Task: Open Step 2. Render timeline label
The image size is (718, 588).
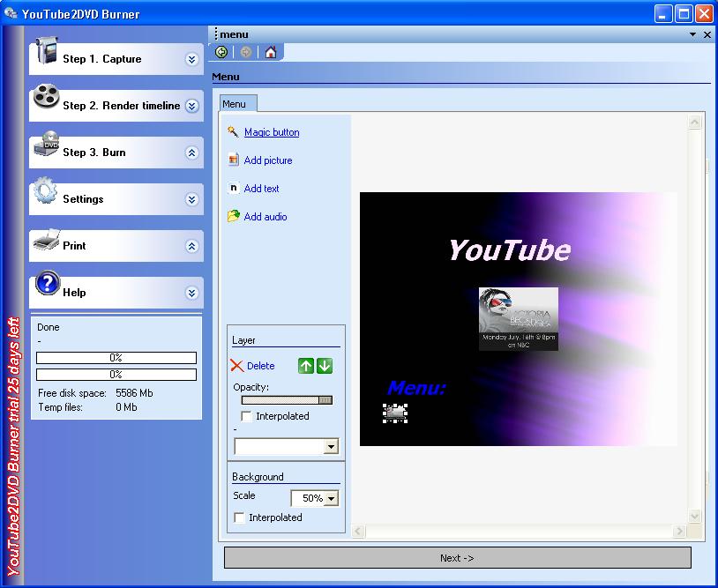Action: tap(122, 106)
